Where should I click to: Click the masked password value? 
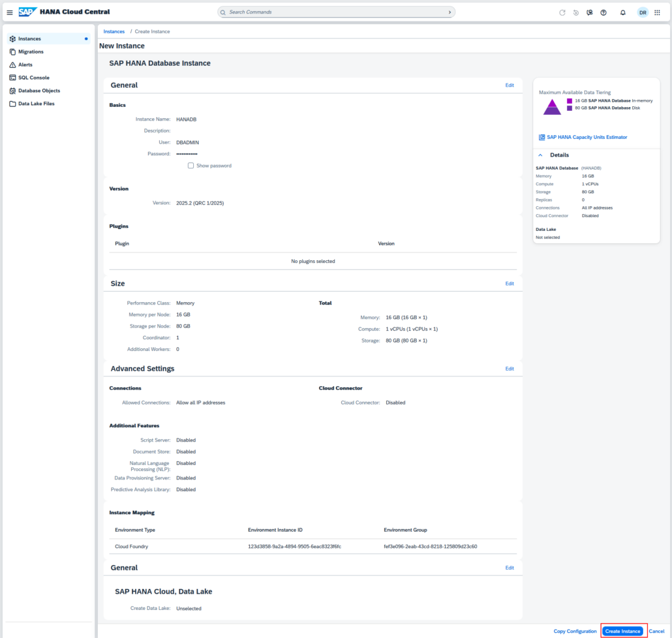187,154
